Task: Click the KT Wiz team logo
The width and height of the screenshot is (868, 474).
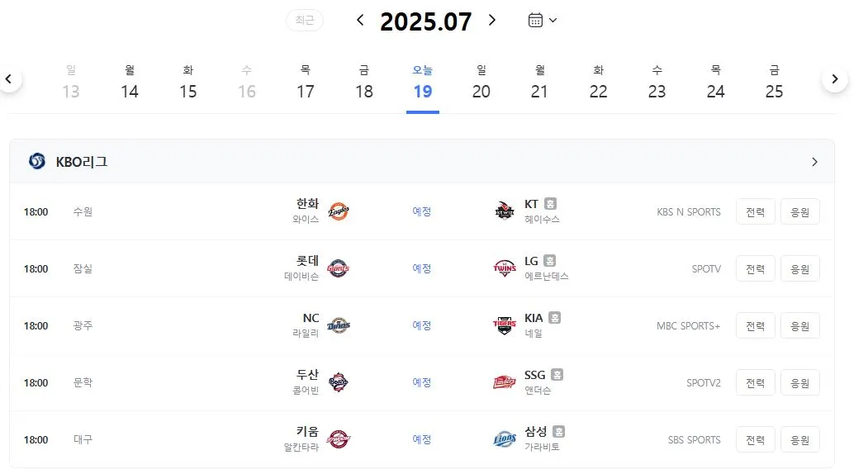Action: (x=505, y=211)
